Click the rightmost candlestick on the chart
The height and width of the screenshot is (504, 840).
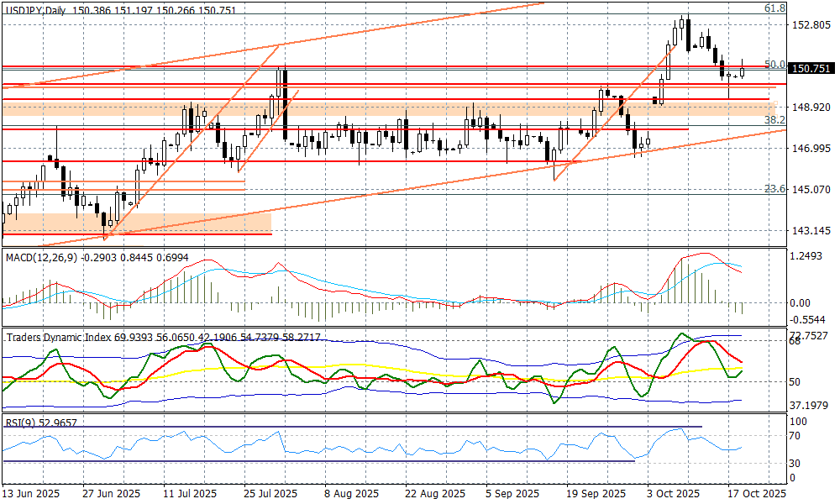coord(742,73)
